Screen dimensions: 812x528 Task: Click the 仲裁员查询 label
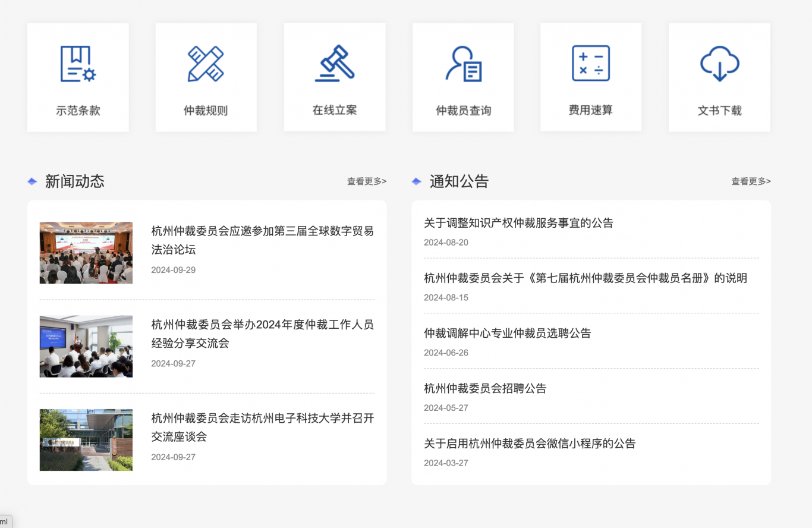tap(464, 111)
